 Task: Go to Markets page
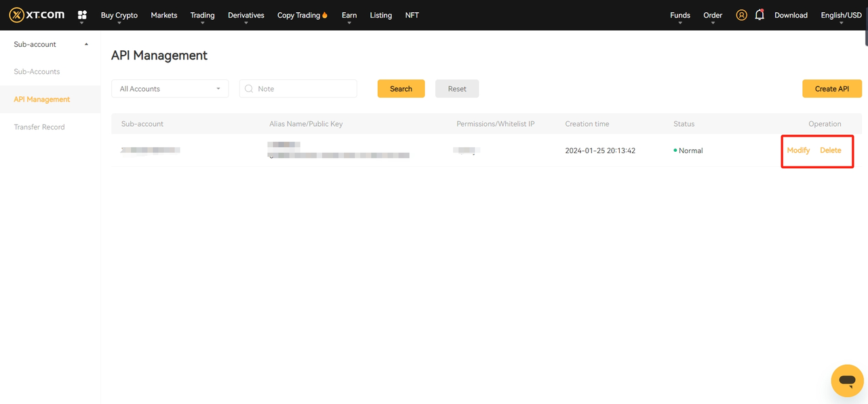point(163,15)
